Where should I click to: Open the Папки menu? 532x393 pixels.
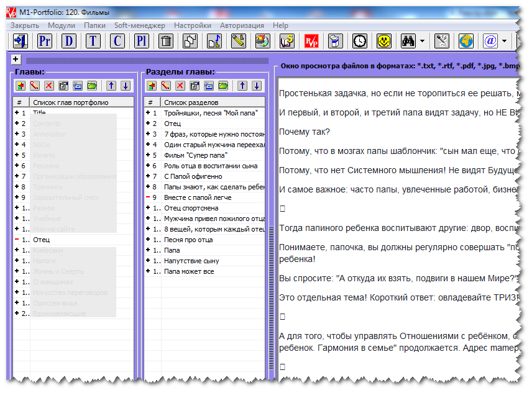94,25
